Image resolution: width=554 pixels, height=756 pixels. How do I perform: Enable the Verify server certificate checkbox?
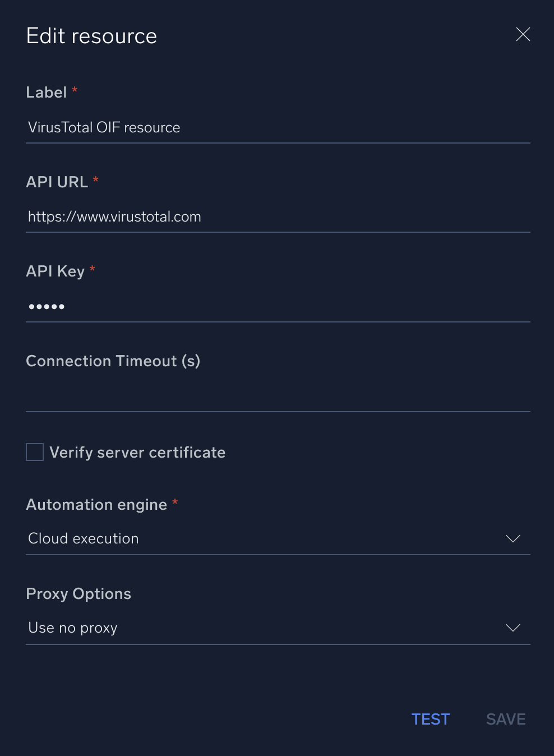[35, 452]
